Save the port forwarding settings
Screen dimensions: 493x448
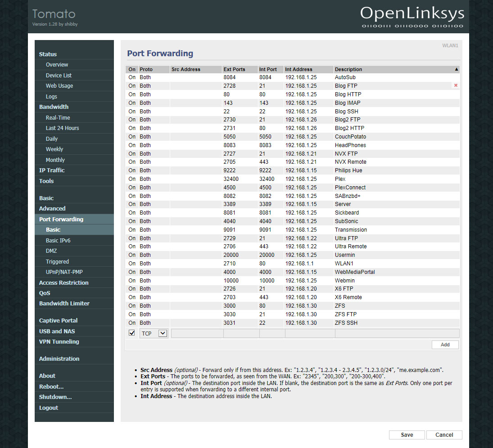pyautogui.click(x=407, y=435)
